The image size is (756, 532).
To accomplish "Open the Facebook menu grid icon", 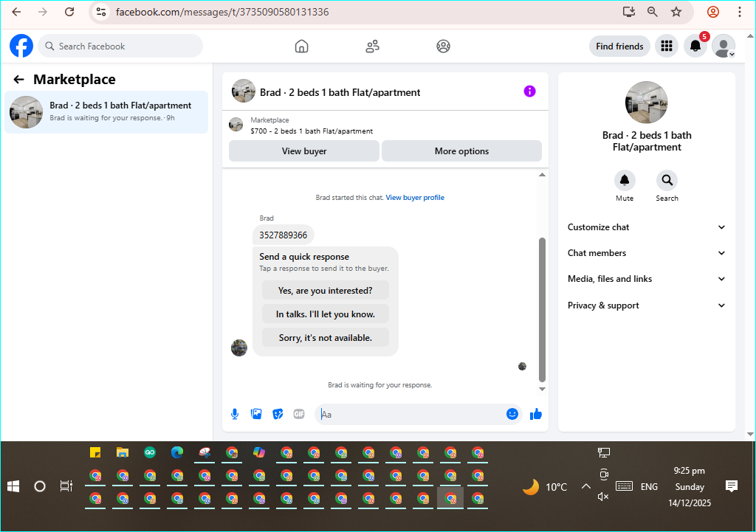I will pyautogui.click(x=667, y=46).
